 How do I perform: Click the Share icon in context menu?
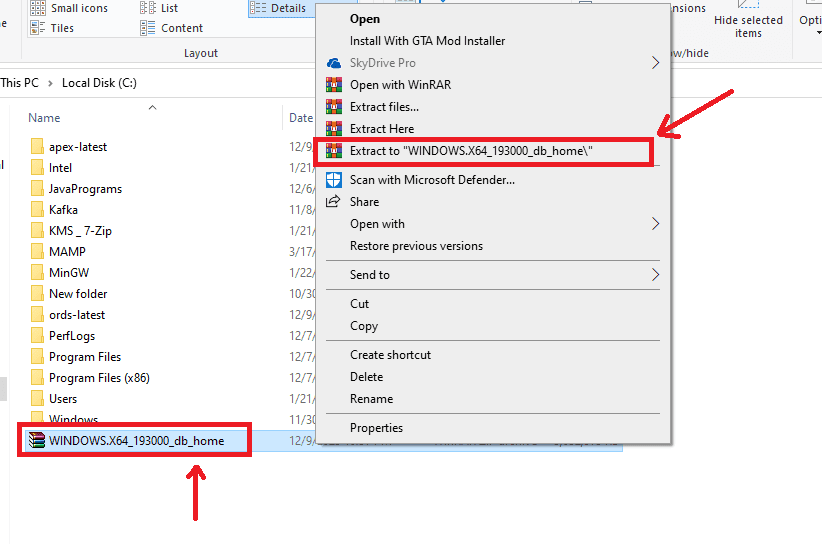(x=334, y=202)
